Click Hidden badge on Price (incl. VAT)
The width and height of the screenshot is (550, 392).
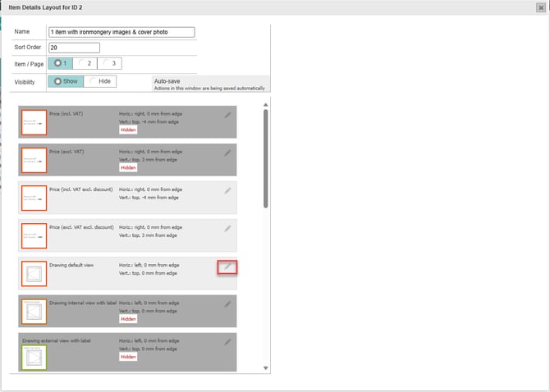click(x=128, y=130)
